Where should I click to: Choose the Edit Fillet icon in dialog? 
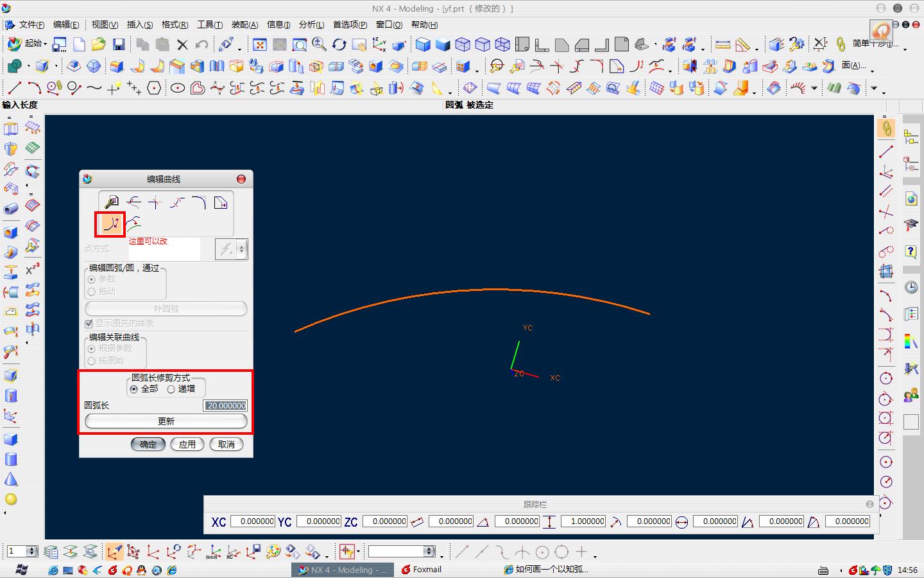[x=199, y=203]
